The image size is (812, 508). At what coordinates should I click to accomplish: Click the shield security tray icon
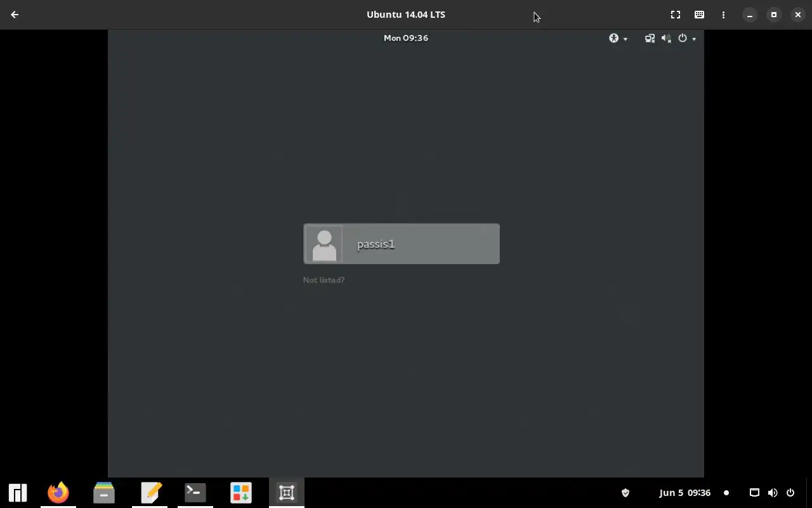click(x=625, y=493)
